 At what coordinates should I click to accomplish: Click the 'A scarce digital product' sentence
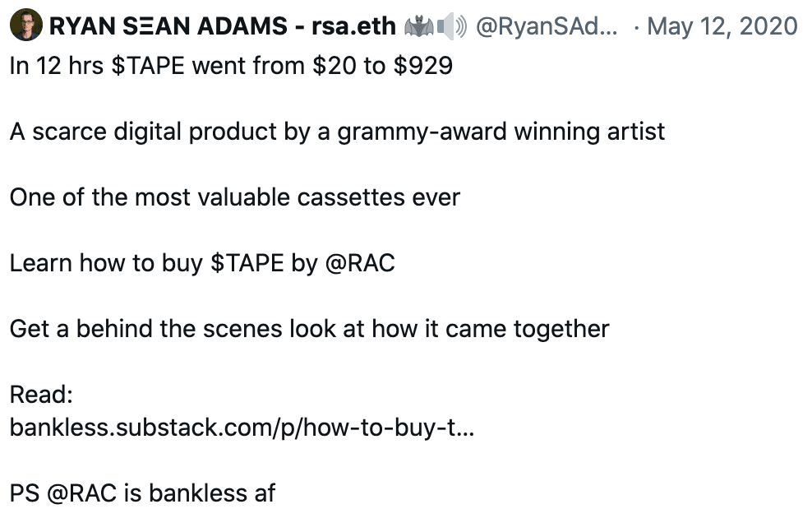pyautogui.click(x=337, y=132)
